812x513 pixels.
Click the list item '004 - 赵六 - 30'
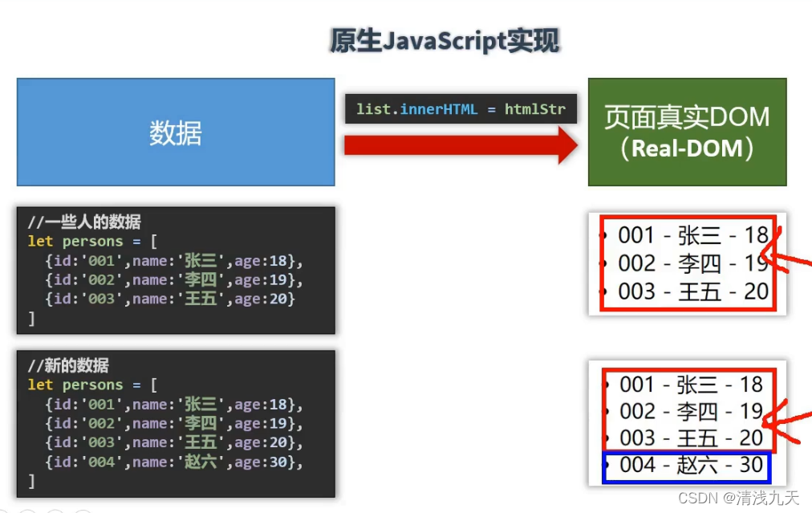(691, 466)
